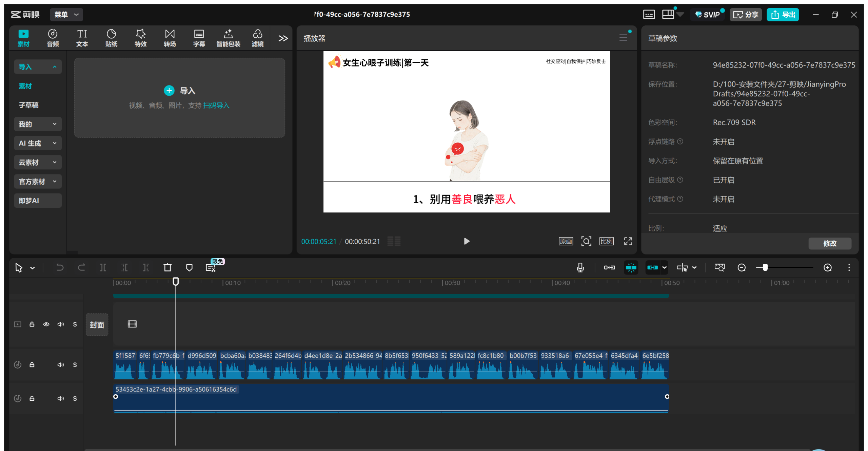
Task: Click the 扫码导入 scan import link
Action: 216,106
